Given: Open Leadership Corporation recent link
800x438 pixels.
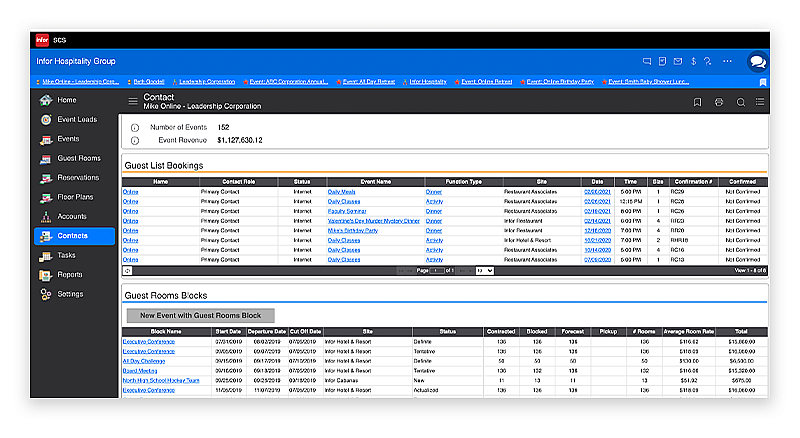Looking at the screenshot, I should click(x=207, y=82).
